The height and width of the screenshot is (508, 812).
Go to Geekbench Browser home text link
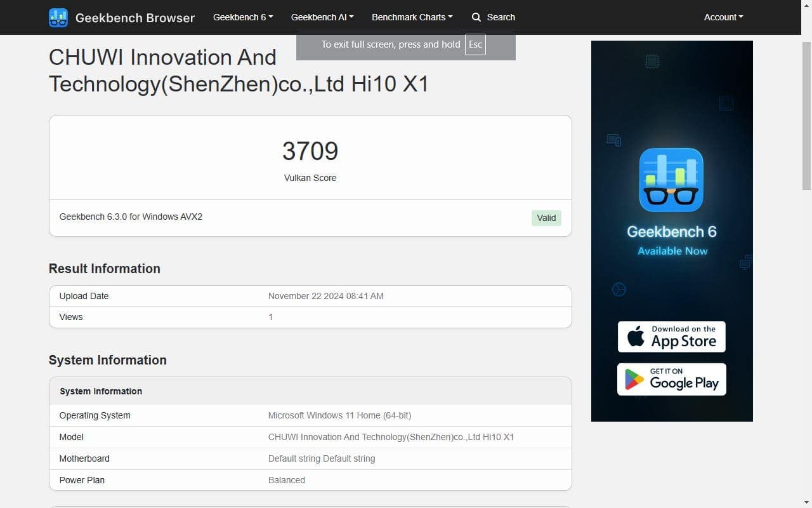pyautogui.click(x=135, y=18)
